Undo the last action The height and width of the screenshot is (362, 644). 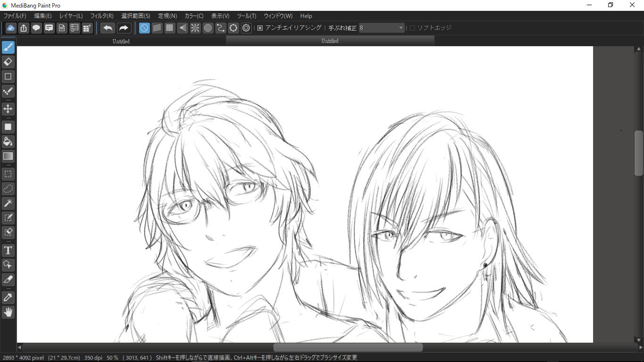(108, 28)
